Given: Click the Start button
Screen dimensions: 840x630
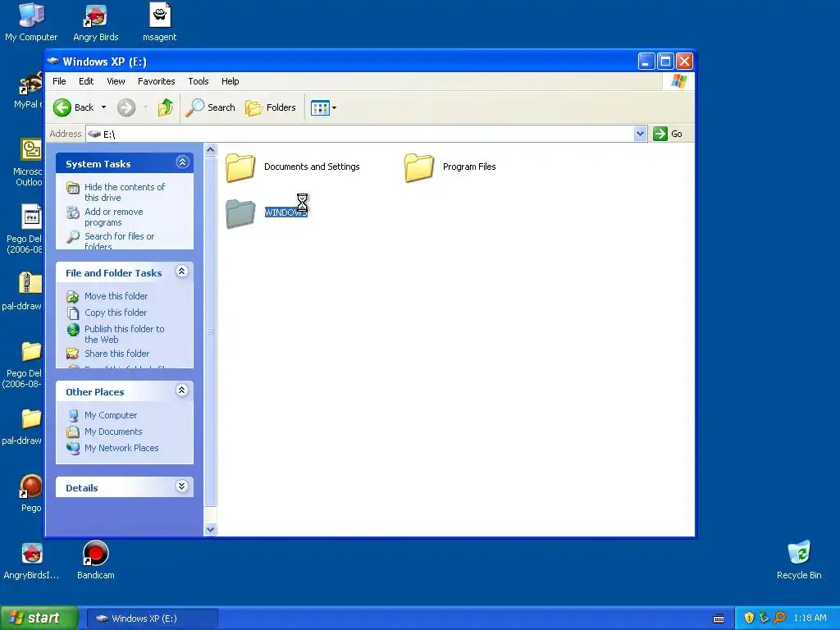Looking at the screenshot, I should 39,619.
